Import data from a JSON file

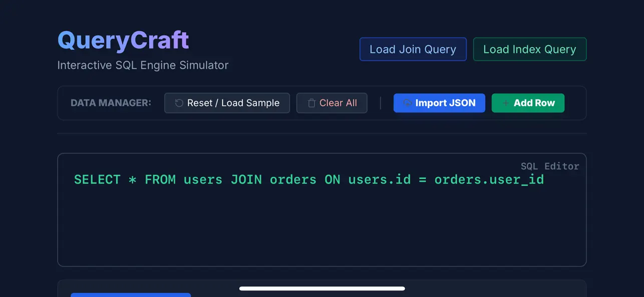pyautogui.click(x=439, y=103)
